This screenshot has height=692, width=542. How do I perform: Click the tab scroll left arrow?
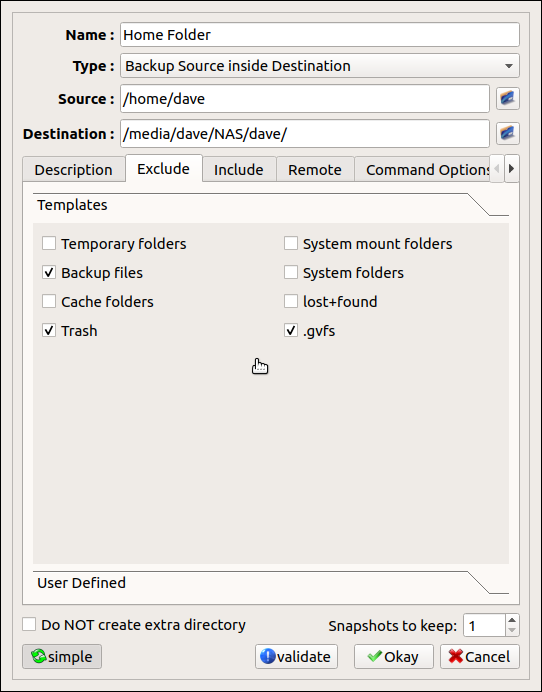pos(497,168)
